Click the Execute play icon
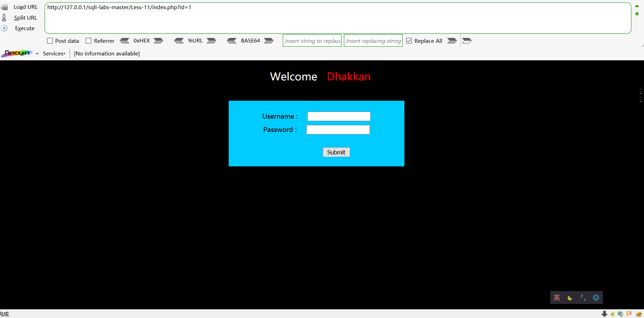 (4, 28)
